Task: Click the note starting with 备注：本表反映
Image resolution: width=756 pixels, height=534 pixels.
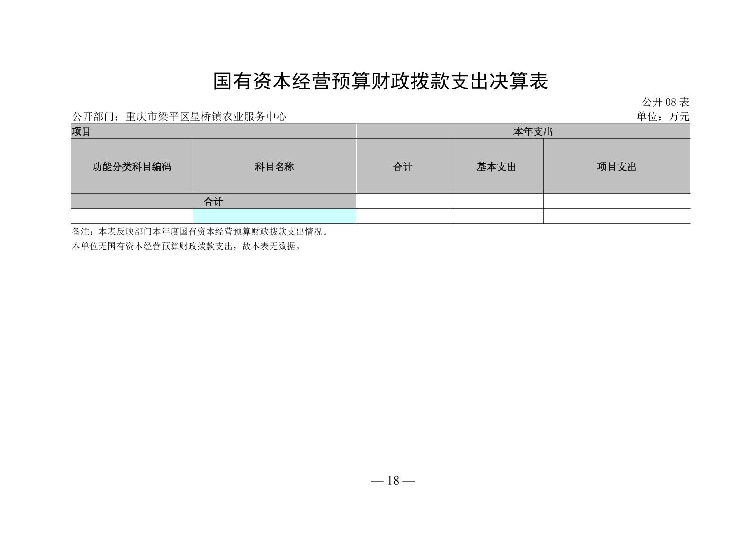Action: [x=200, y=232]
